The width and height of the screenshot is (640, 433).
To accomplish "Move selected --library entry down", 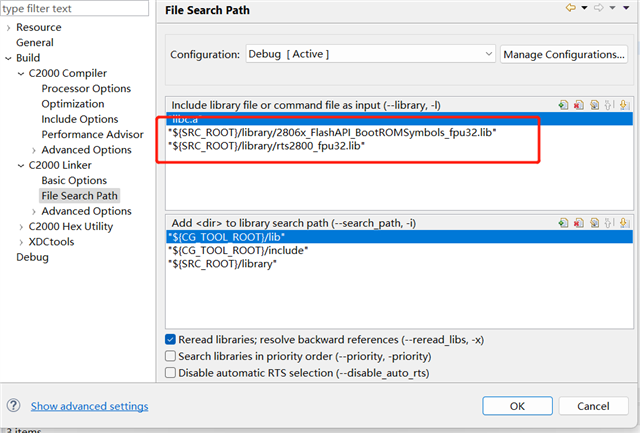I will tap(624, 104).
